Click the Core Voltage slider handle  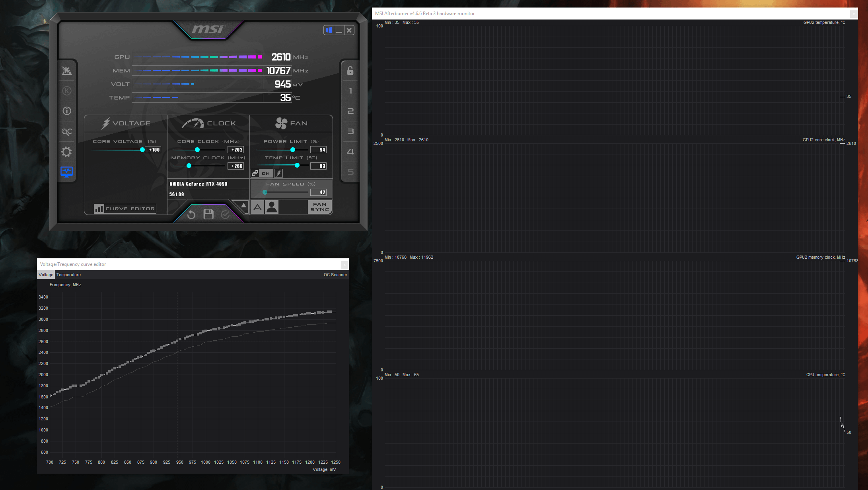tap(142, 150)
